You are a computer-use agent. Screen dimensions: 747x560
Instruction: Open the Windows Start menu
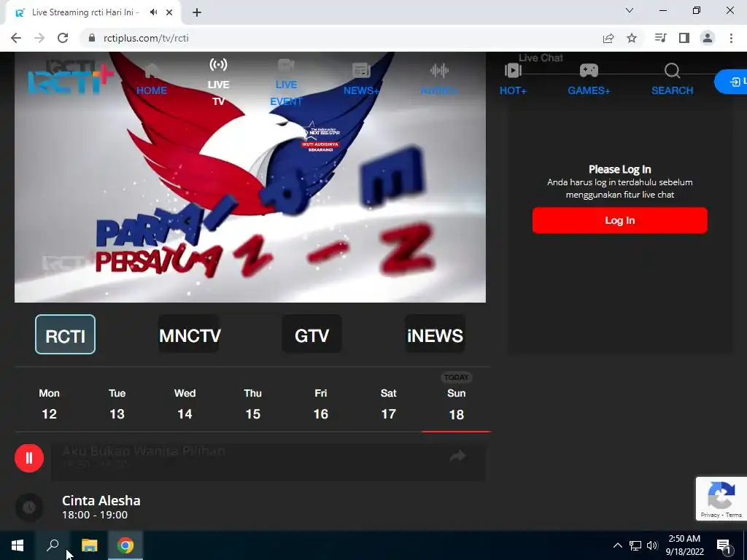coord(18,545)
